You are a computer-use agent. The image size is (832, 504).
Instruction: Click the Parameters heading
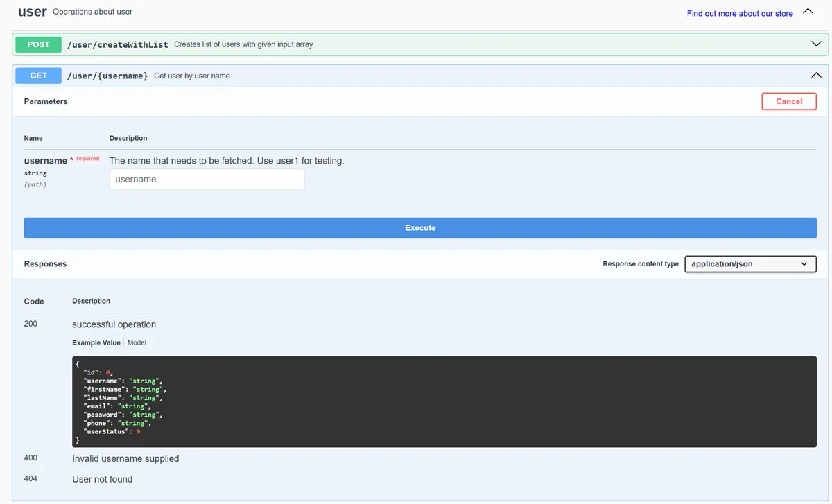click(x=46, y=101)
